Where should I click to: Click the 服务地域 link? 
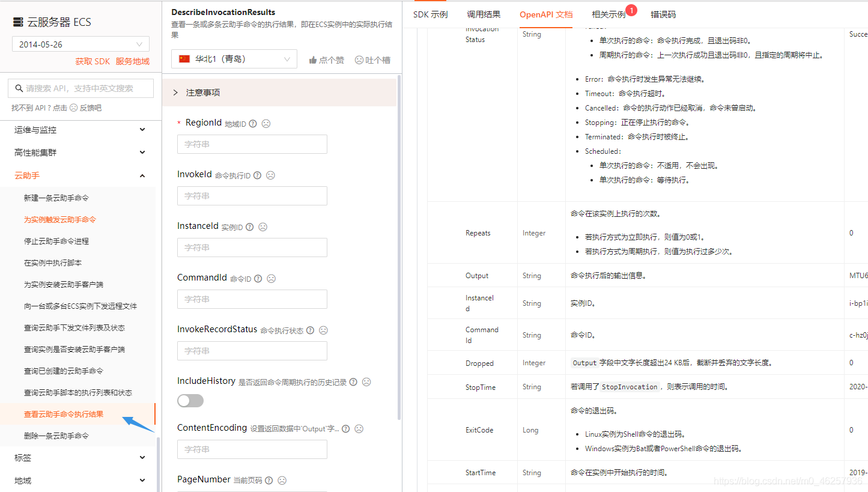(x=133, y=61)
